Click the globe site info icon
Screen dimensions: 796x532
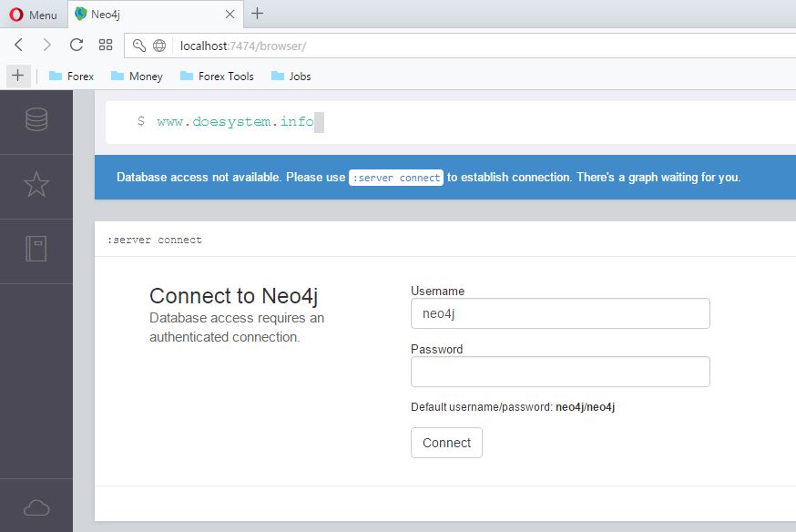coord(159,46)
